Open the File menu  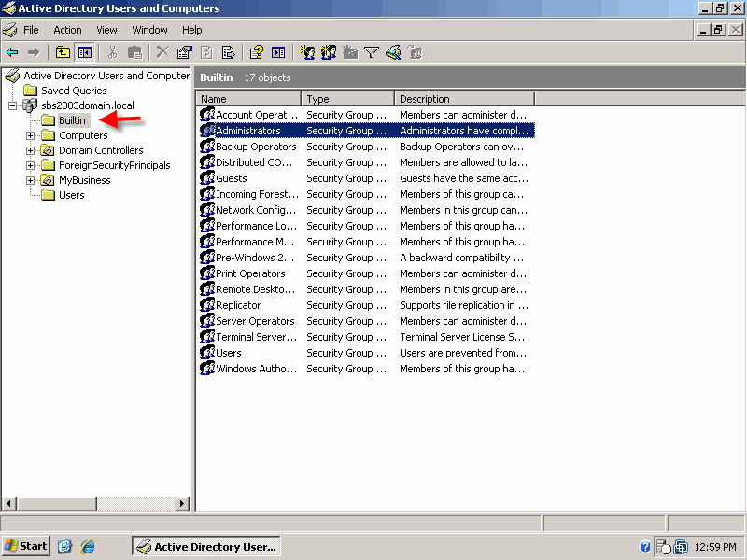[x=31, y=30]
